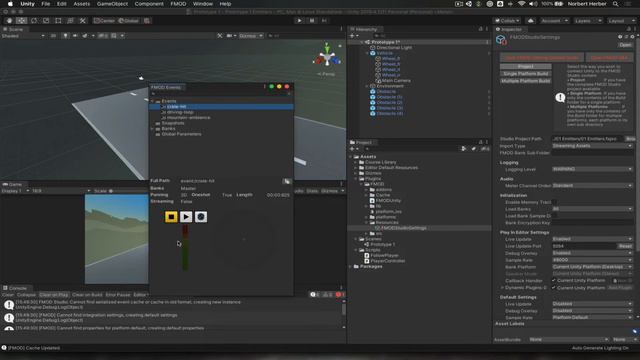Toggle Enable Memory Tracking checkbox
Image resolution: width=640 pixels, height=360 pixels.
[554, 202]
